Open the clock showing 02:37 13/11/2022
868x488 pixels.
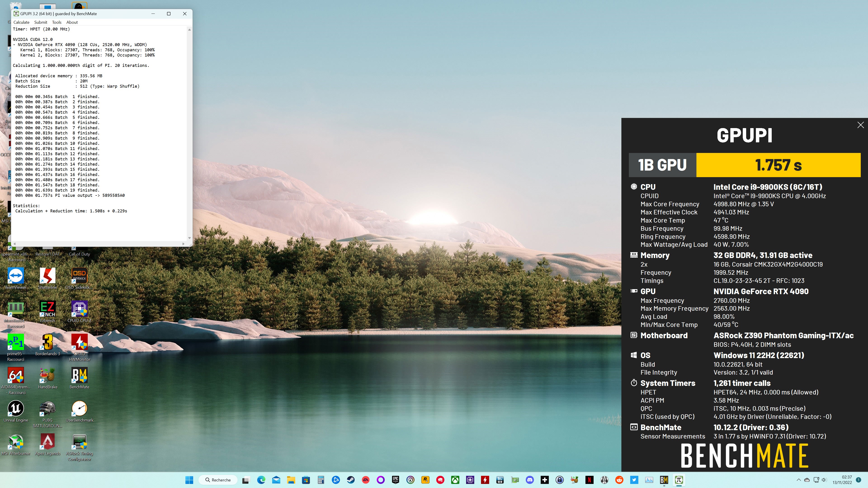(x=842, y=480)
